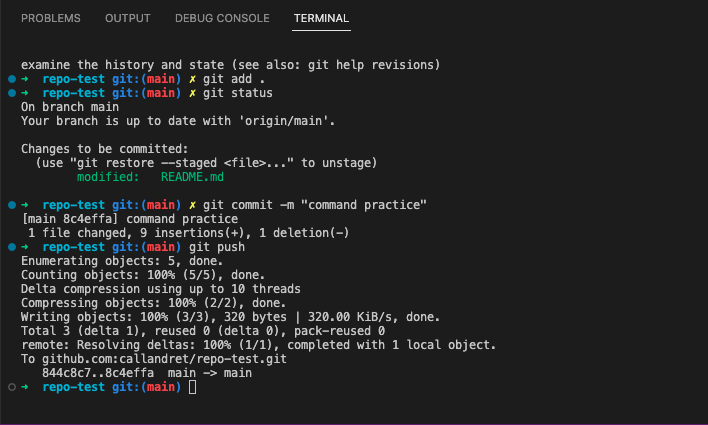Click the hollow circle beside the empty prompt
This screenshot has height=425, width=708.
pyautogui.click(x=11, y=386)
